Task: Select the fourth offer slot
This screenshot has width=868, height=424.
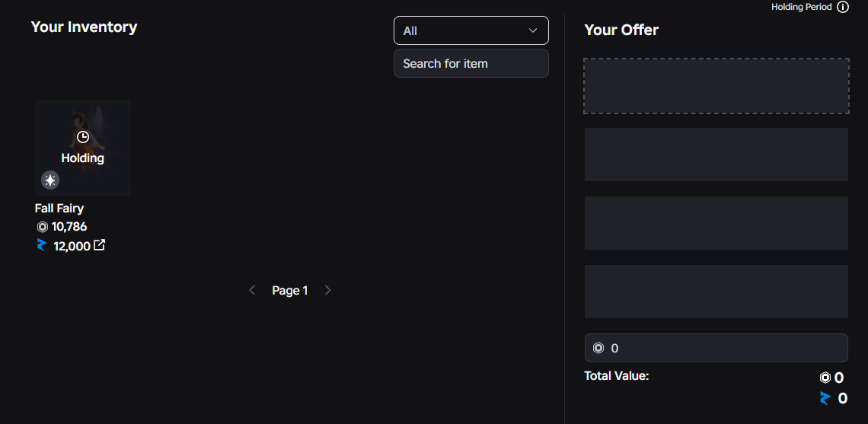Action: 716,292
